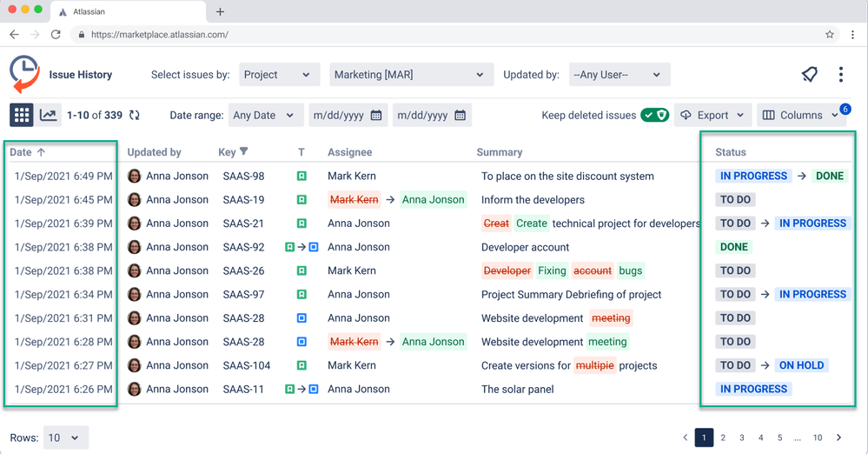Bookmark this page with star icon

829,35
